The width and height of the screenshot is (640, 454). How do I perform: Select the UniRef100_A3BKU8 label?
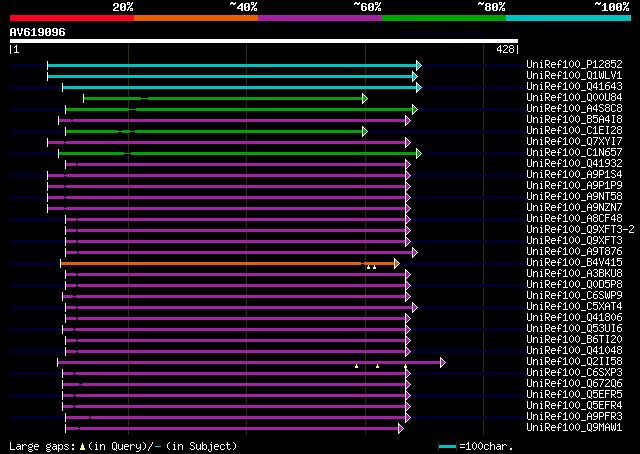coord(574,274)
